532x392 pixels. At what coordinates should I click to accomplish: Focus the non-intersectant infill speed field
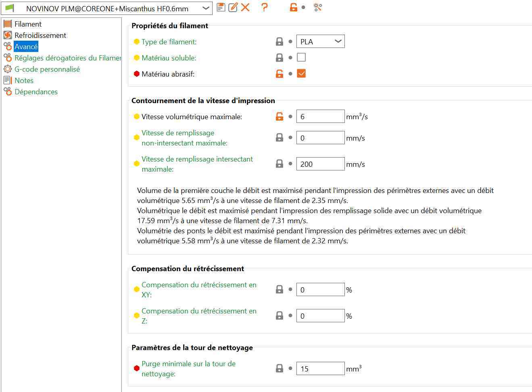point(321,138)
